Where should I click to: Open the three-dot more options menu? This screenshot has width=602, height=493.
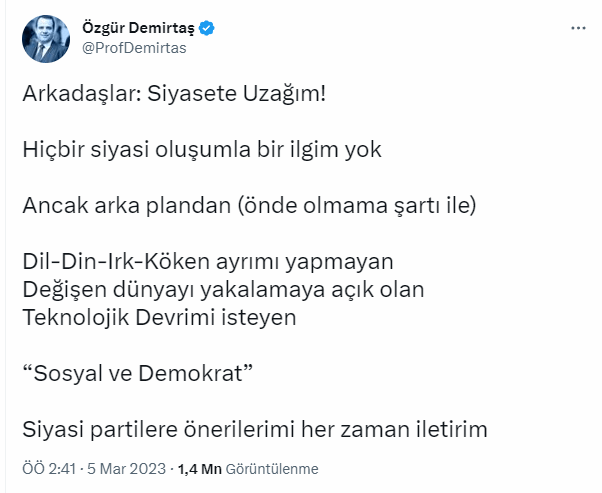[577, 29]
